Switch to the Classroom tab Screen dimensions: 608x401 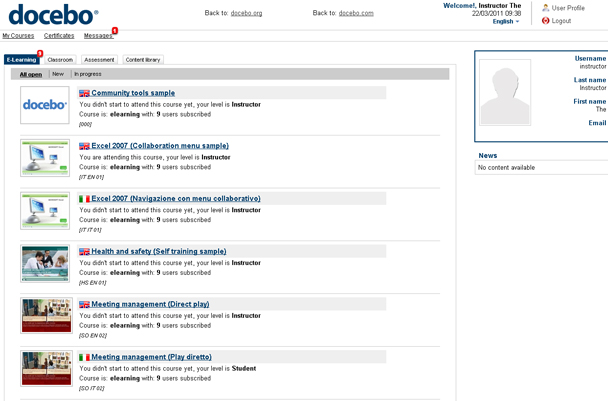click(x=60, y=60)
